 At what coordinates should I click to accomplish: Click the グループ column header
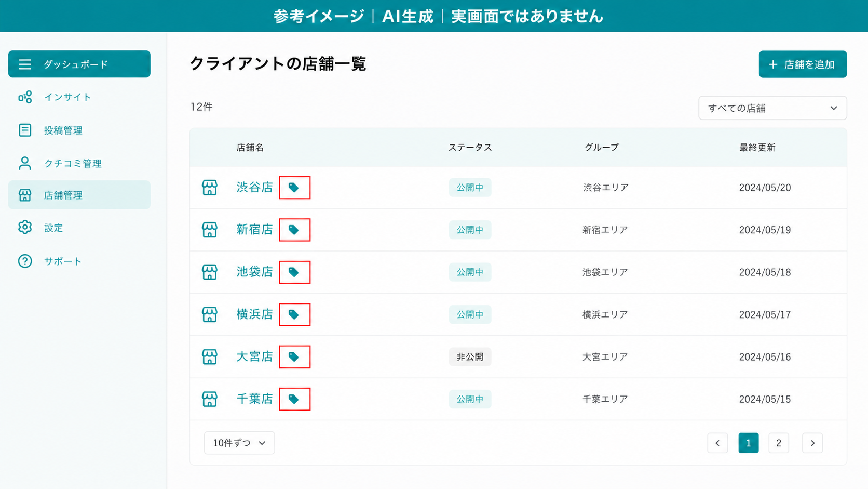[602, 148]
